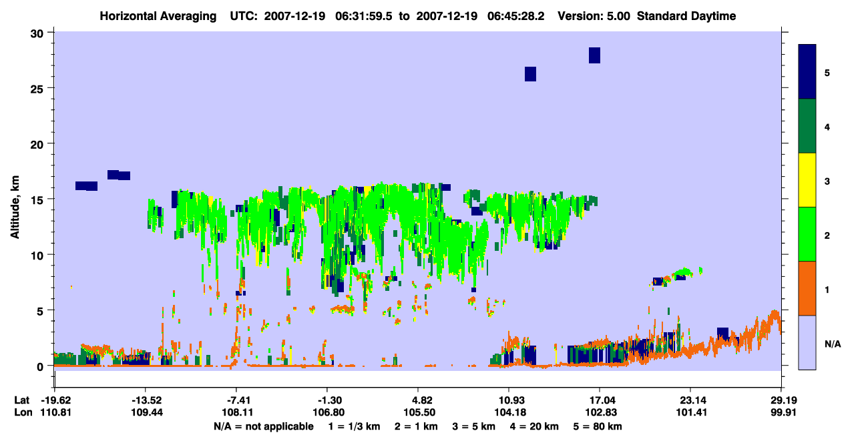
Task: Click the colorbar label 2
Action: 827,234
